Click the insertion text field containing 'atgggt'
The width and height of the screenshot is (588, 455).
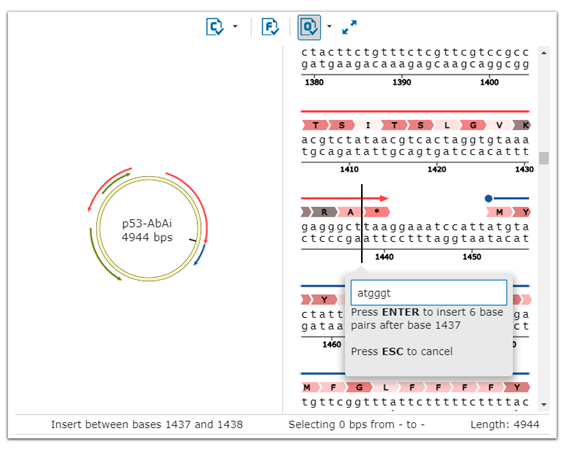coord(429,293)
